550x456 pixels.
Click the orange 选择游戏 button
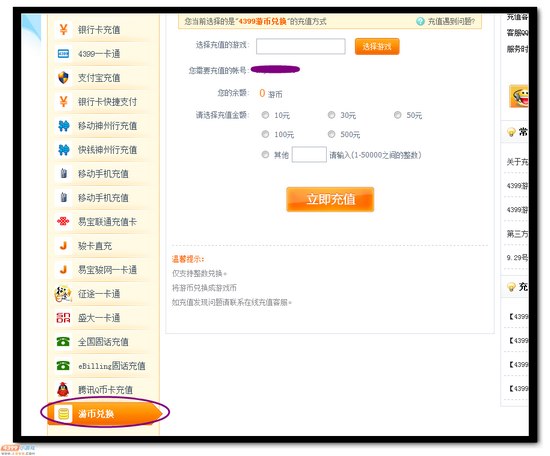click(377, 46)
